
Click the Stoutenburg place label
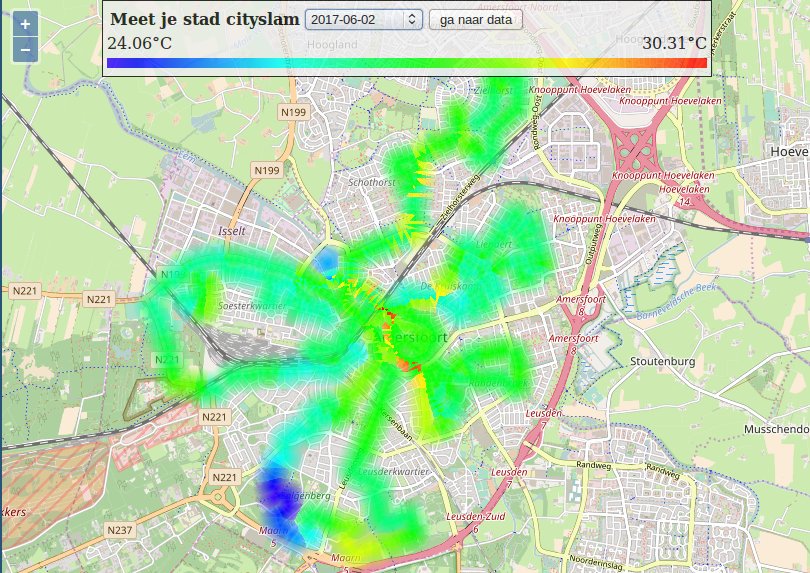pyautogui.click(x=662, y=361)
